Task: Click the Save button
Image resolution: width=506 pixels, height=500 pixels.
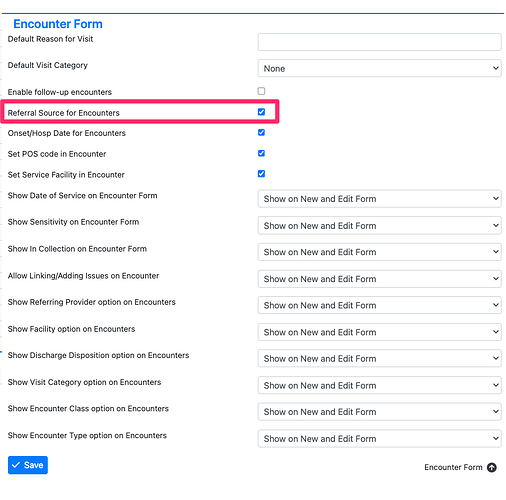Action: point(28,465)
